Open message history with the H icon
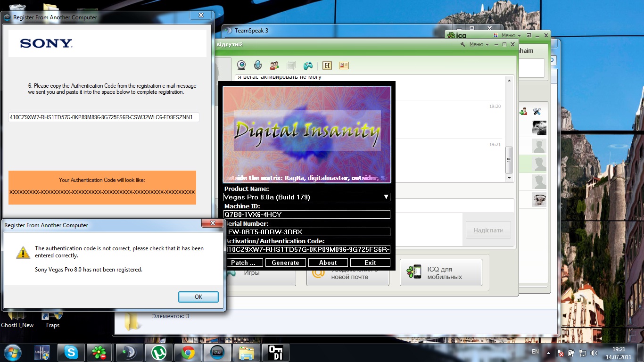This screenshot has height=362, width=644. [x=327, y=66]
